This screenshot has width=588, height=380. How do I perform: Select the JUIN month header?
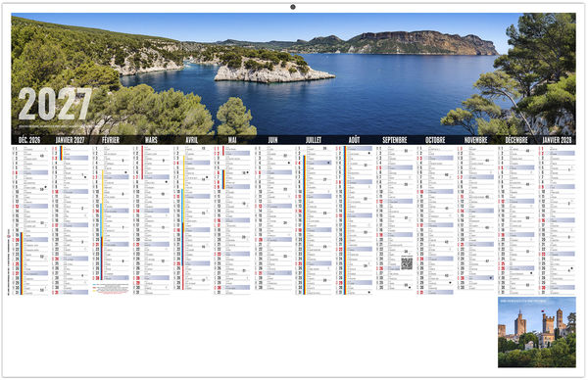coord(273,140)
